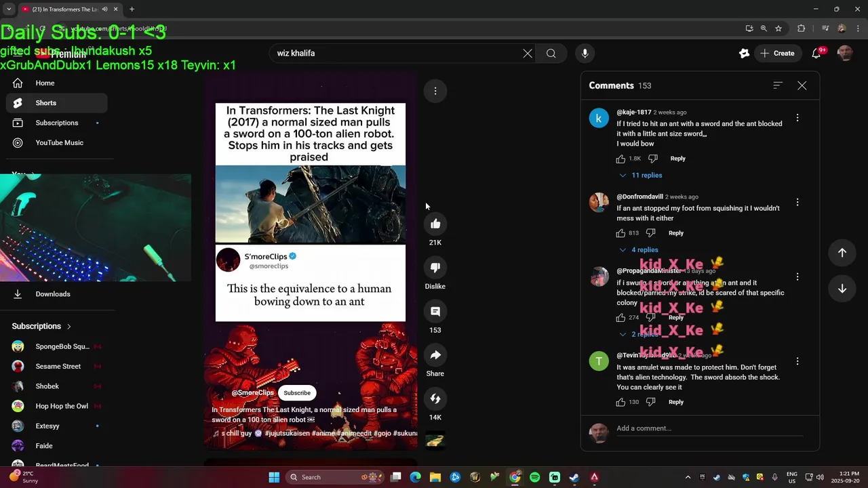This screenshot has width=868, height=488.
Task: Open Subscriptions in sidebar
Action: coord(57,123)
